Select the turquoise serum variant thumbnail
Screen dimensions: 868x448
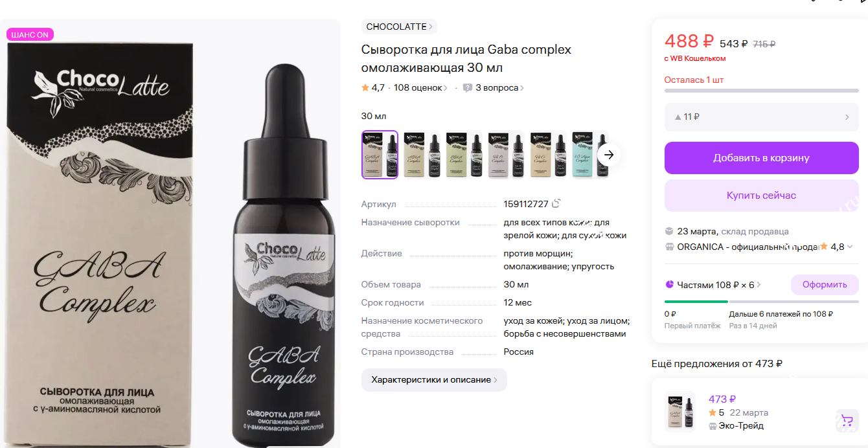click(x=589, y=155)
